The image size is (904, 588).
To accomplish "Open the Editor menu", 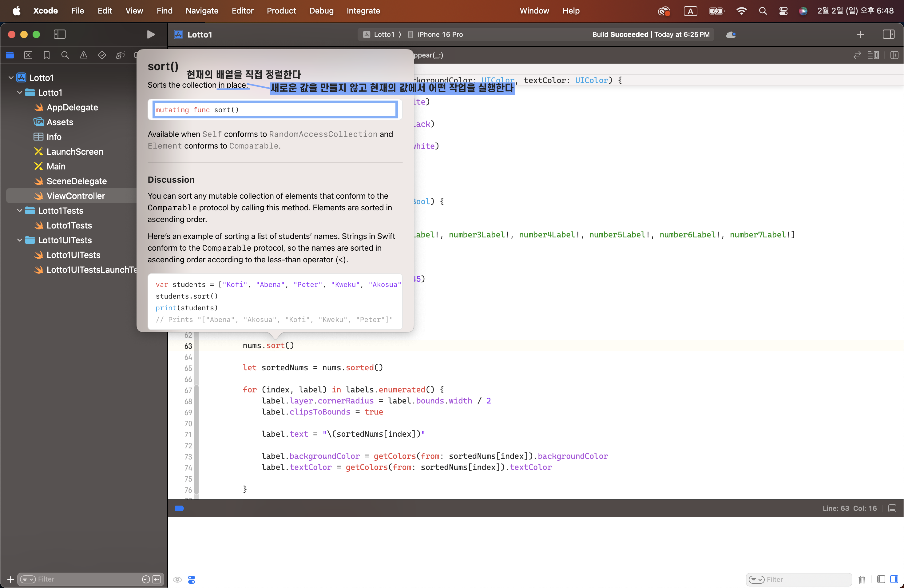I will [242, 11].
